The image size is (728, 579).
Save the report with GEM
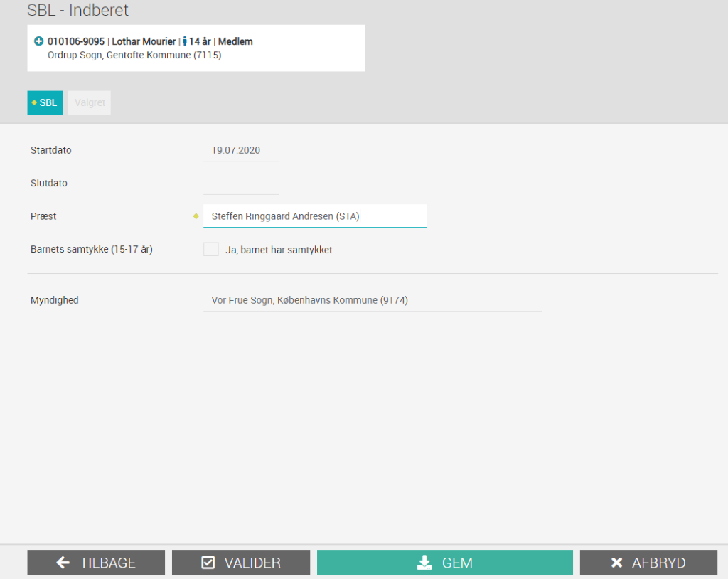(445, 562)
